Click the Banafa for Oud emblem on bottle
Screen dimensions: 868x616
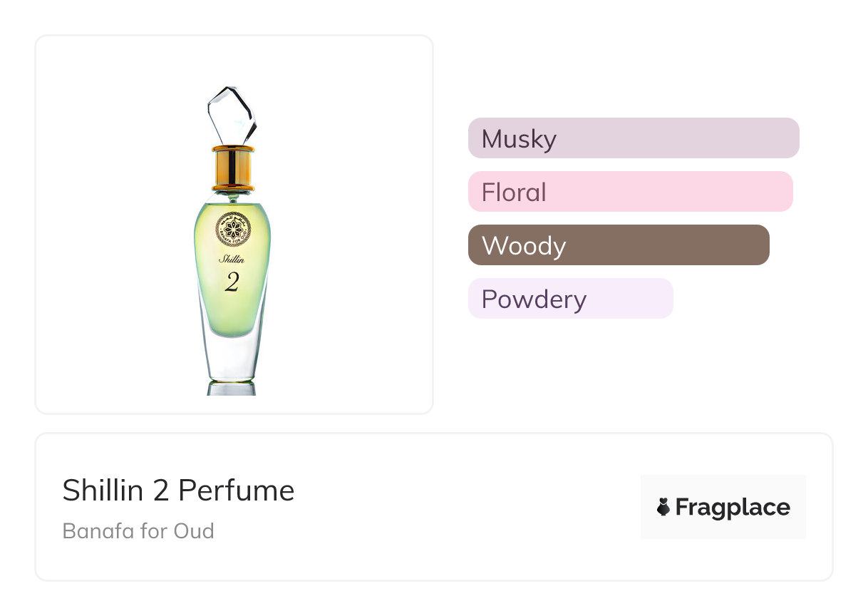pos(232,230)
